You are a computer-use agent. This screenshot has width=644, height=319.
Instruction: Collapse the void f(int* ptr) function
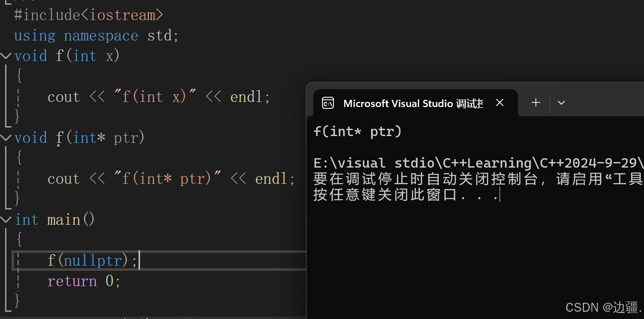pyautogui.click(x=6, y=138)
